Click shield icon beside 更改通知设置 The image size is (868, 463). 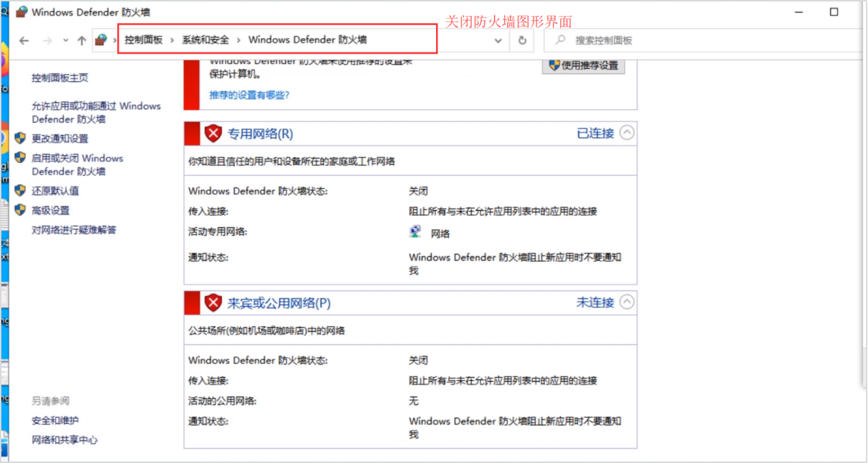[20, 138]
